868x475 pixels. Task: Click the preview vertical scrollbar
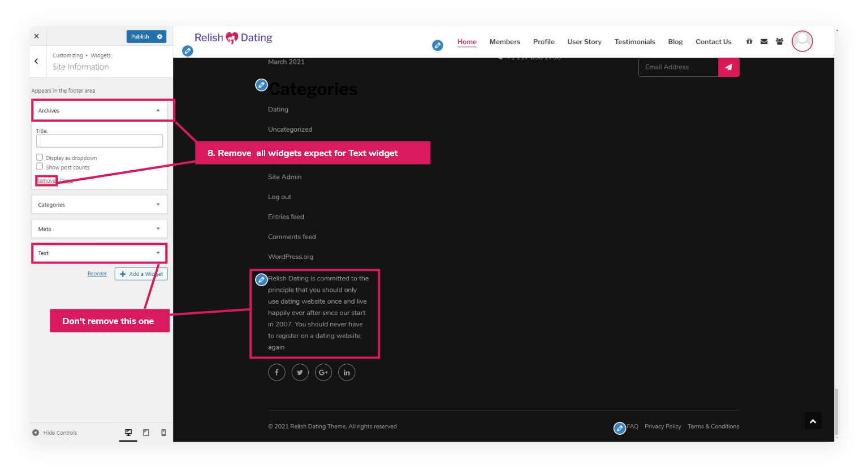[x=836, y=412]
